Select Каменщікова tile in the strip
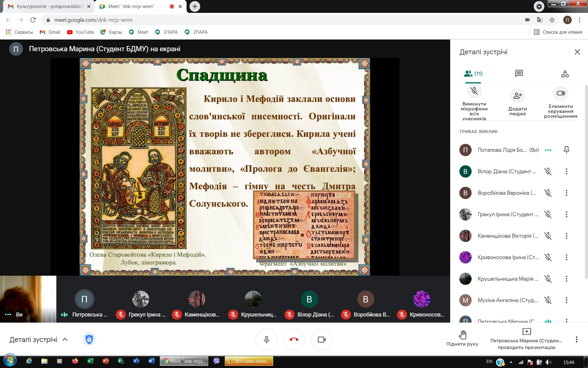The image size is (588, 368). pyautogui.click(x=197, y=299)
